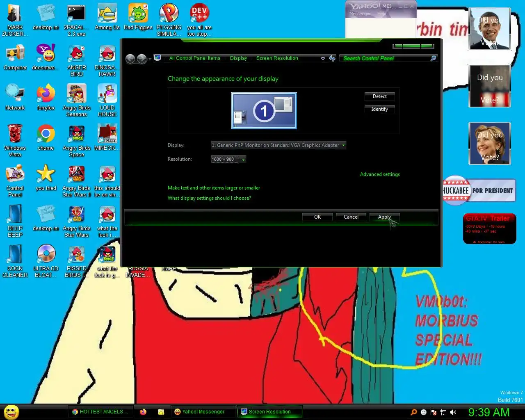Select the MINECR desktop icon
The image size is (525, 420).
[107, 138]
